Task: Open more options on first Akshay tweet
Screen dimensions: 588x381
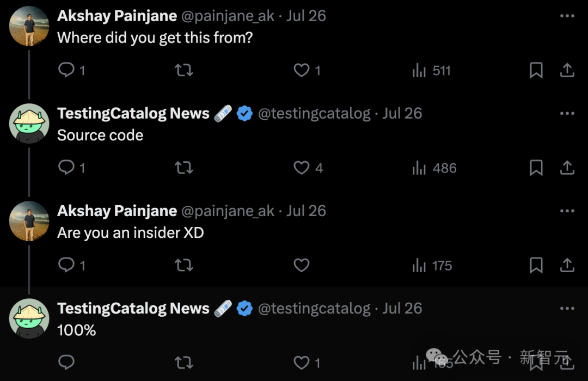Action: coord(567,16)
